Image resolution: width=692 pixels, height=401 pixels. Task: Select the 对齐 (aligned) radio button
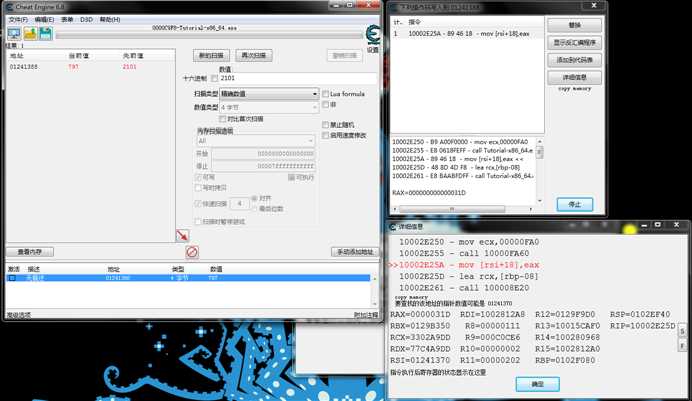pyautogui.click(x=254, y=199)
